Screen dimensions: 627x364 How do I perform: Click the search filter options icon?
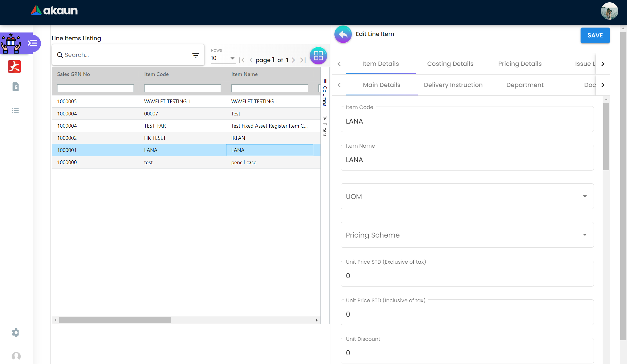195,55
